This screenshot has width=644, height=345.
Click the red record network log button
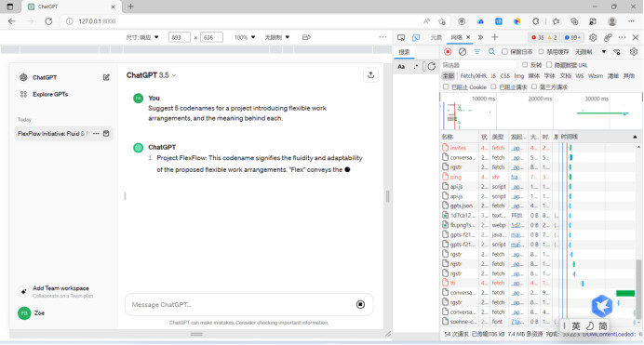pyautogui.click(x=448, y=52)
